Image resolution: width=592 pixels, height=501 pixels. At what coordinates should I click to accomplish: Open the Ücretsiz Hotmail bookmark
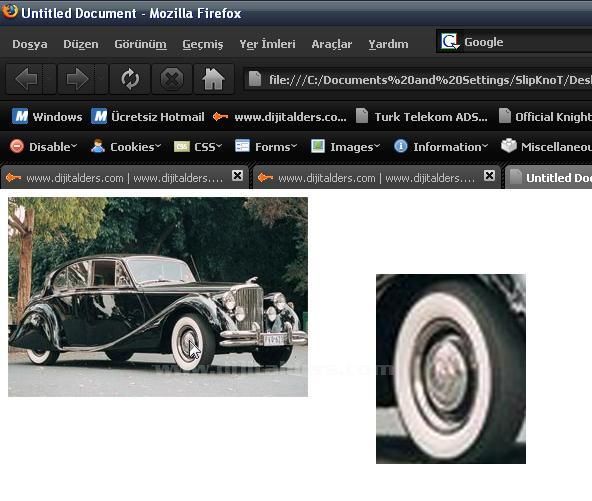click(x=148, y=117)
